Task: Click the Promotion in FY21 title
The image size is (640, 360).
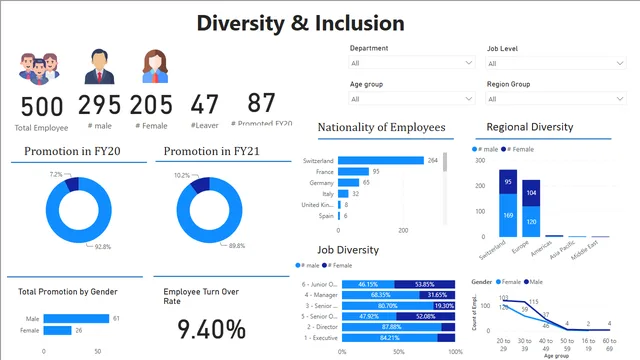Action: click(211, 151)
